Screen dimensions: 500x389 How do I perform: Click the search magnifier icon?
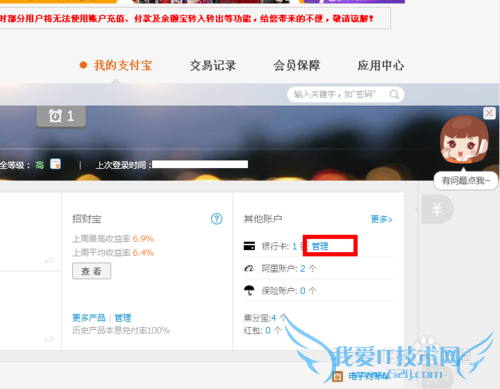coord(394,95)
